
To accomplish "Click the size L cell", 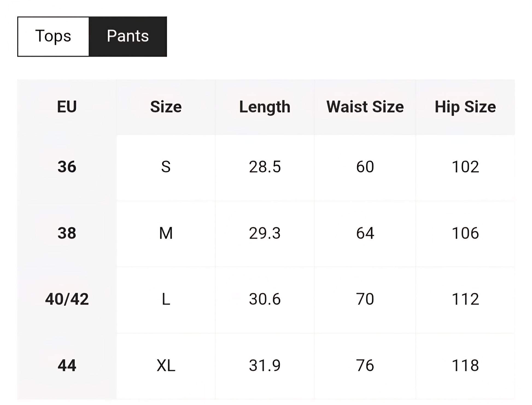I will (166, 299).
